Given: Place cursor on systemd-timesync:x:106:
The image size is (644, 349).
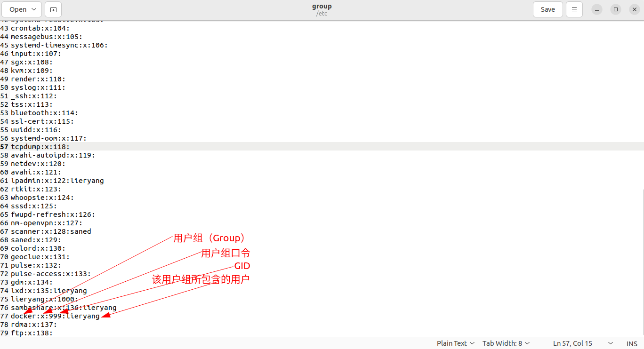Looking at the screenshot, I should [x=59, y=45].
